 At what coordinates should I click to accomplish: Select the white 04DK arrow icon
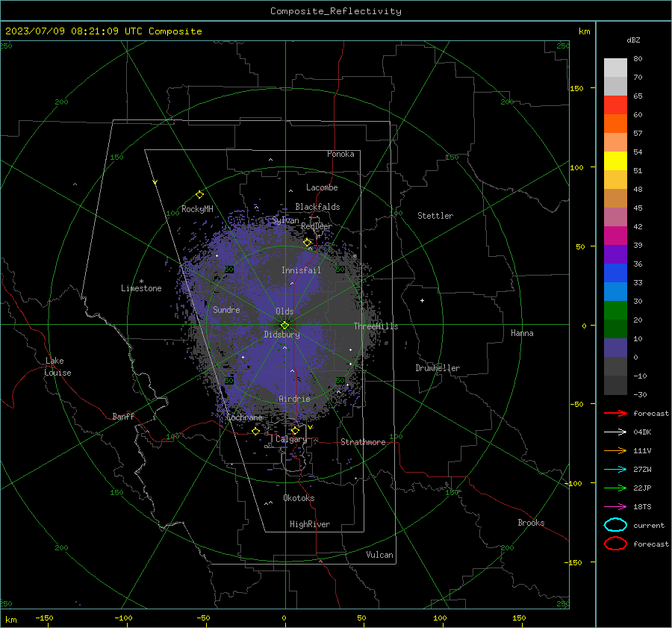click(x=615, y=432)
